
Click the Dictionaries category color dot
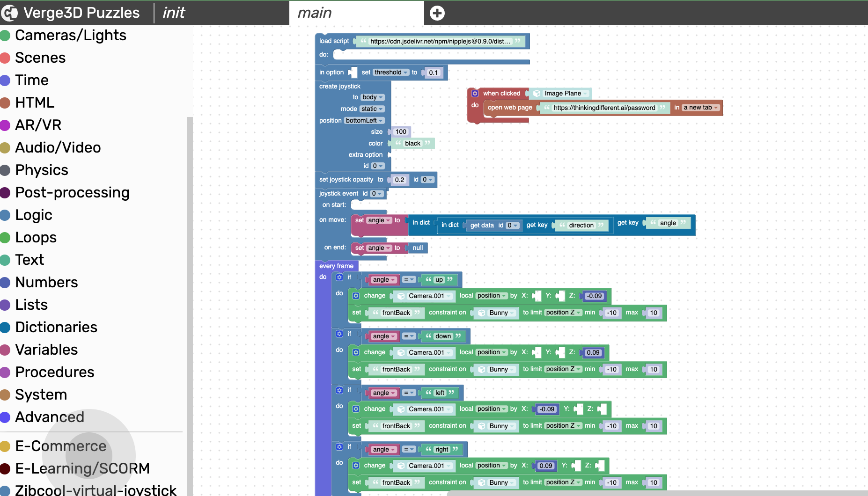6,328
